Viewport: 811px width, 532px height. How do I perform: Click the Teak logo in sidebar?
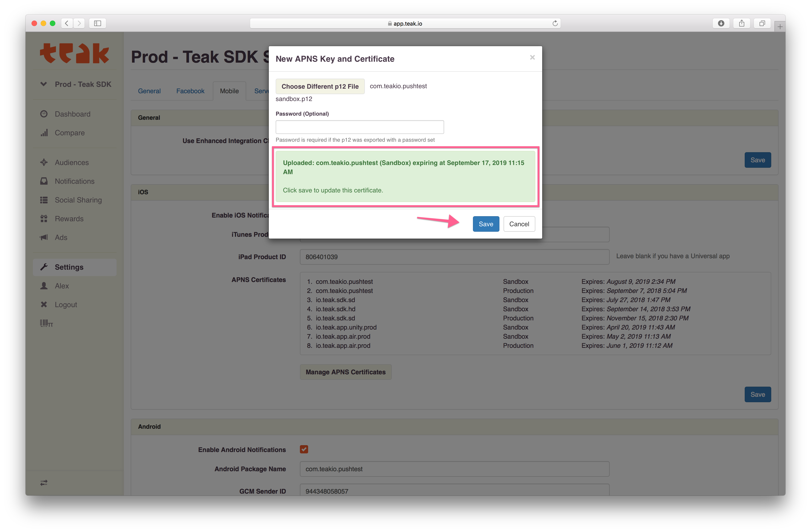74,53
